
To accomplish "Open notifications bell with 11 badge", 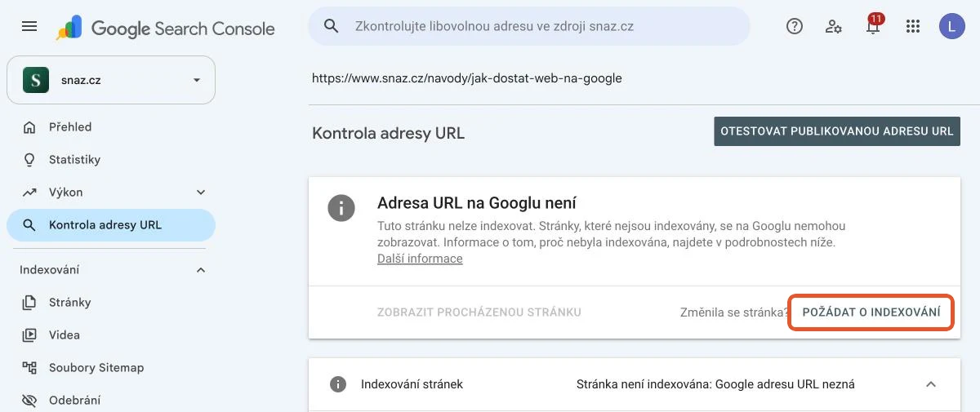I will point(874,25).
